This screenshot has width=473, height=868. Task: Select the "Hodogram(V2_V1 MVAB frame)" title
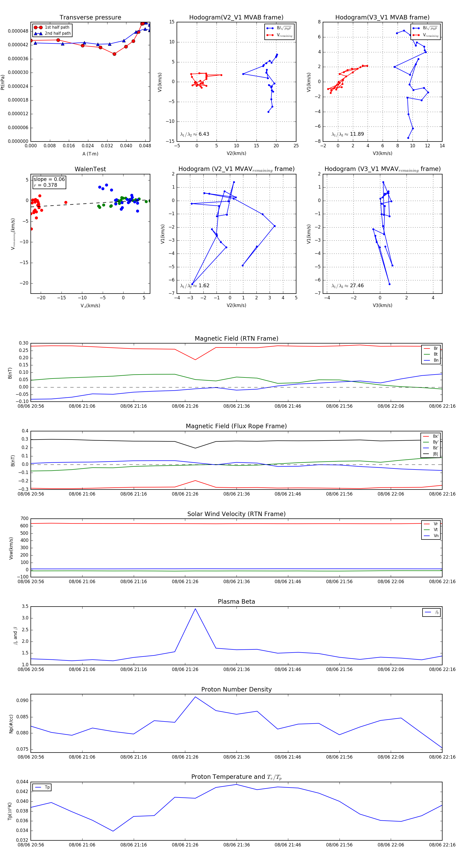coord(236,18)
